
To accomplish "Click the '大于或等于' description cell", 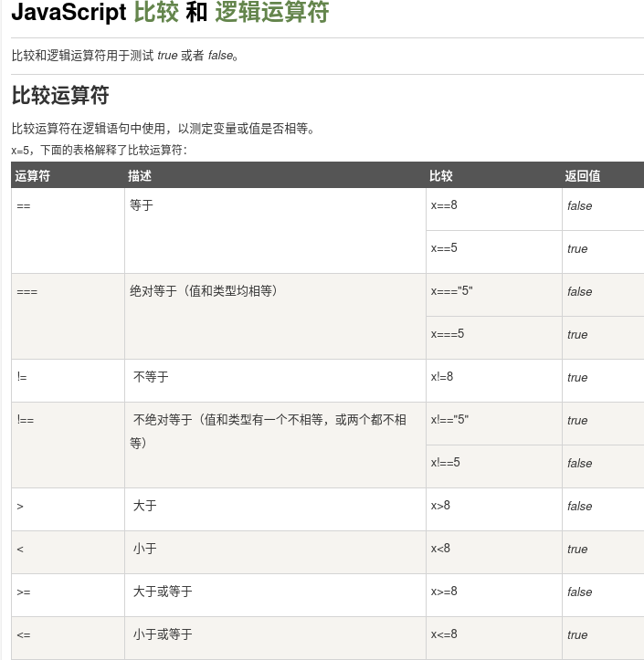I will tap(276, 595).
